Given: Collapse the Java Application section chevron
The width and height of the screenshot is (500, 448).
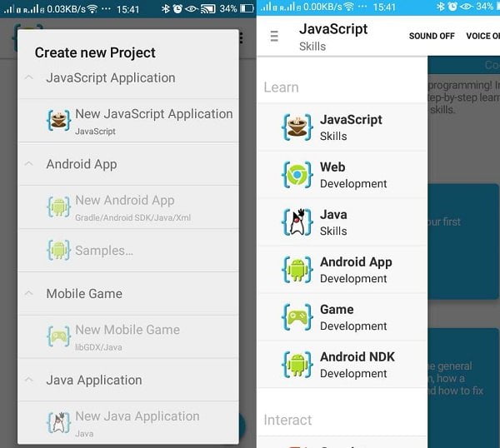Looking at the screenshot, I should click(x=29, y=380).
